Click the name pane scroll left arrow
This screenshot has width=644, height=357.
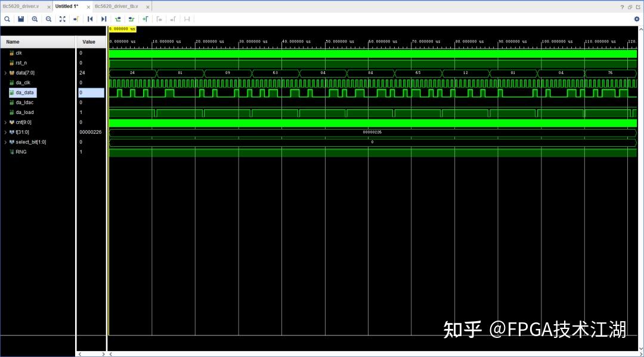80,353
